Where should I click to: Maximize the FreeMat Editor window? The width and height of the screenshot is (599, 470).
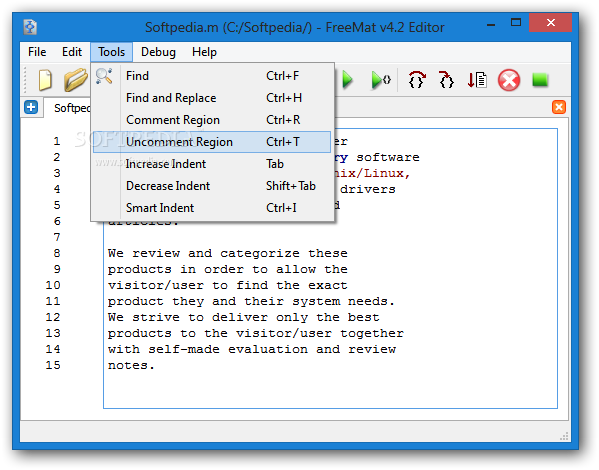pos(516,23)
